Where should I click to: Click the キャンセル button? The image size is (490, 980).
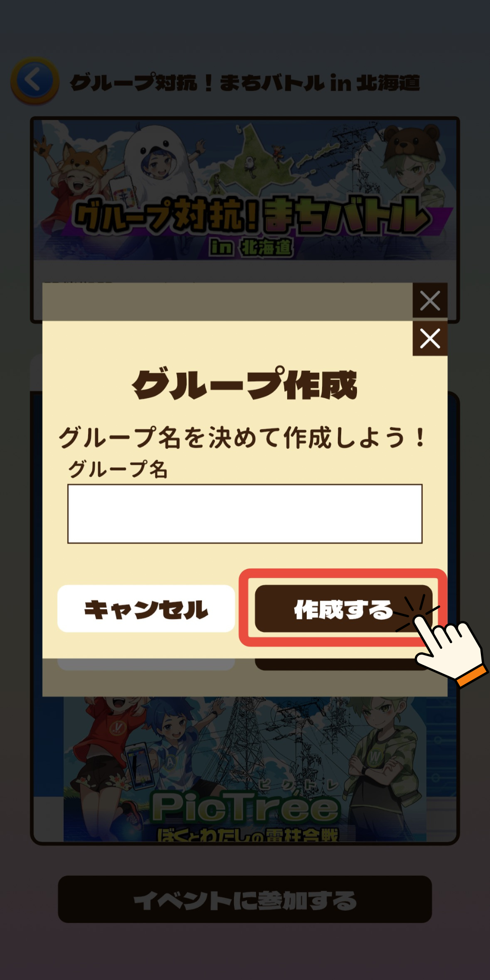pyautogui.click(x=146, y=609)
